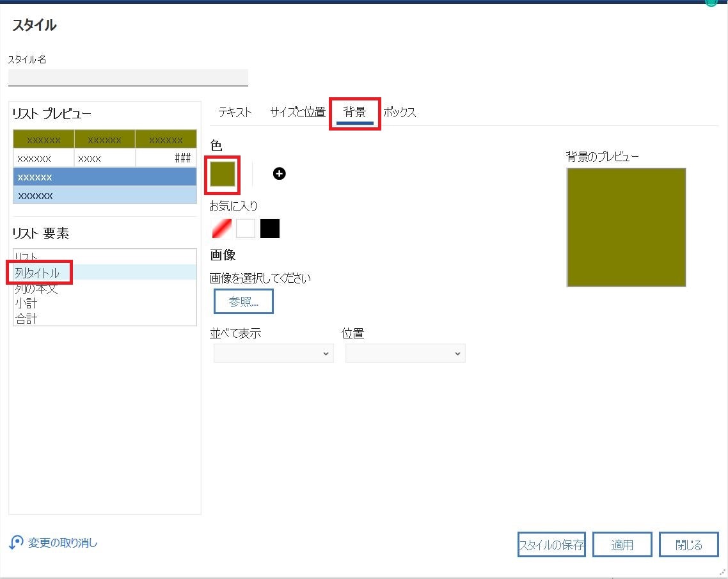Pick the red gradient favorite swatch
This screenshot has width=728, height=579.
(x=222, y=228)
